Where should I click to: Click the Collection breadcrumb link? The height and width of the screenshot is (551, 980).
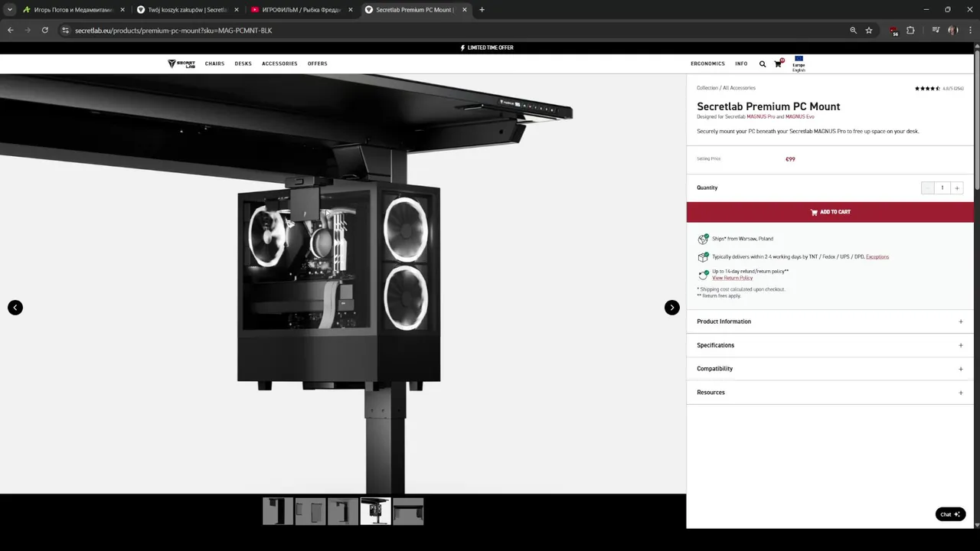coord(707,88)
